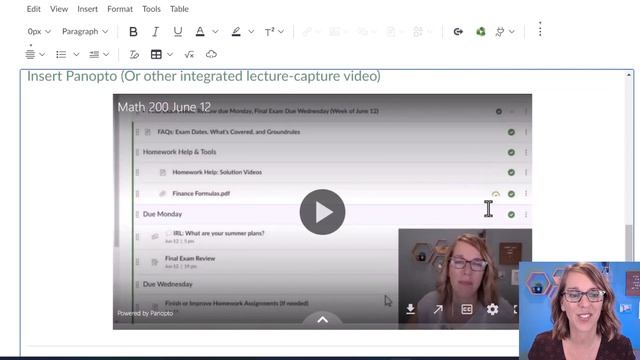
Task: Open the Insert menu
Action: (x=87, y=9)
